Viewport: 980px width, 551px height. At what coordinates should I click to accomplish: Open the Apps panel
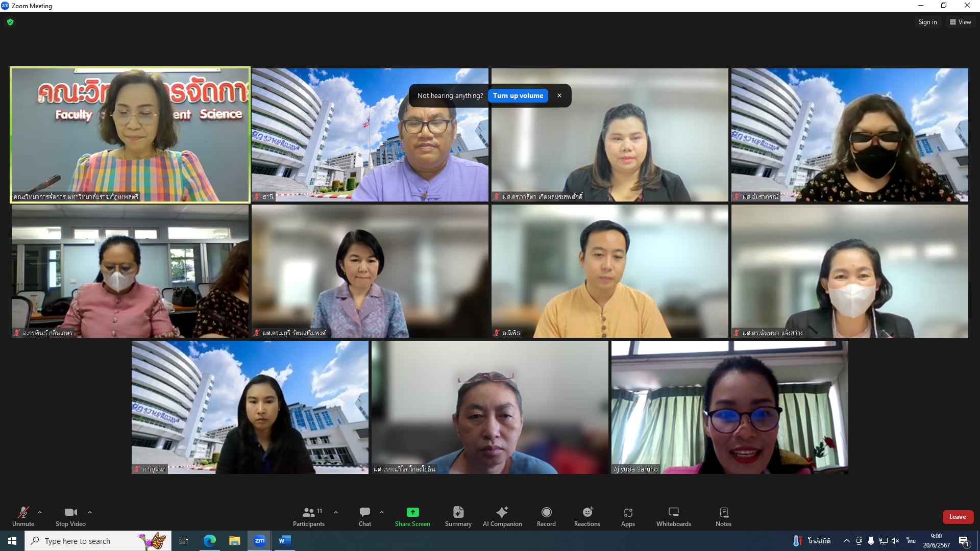[x=628, y=516]
